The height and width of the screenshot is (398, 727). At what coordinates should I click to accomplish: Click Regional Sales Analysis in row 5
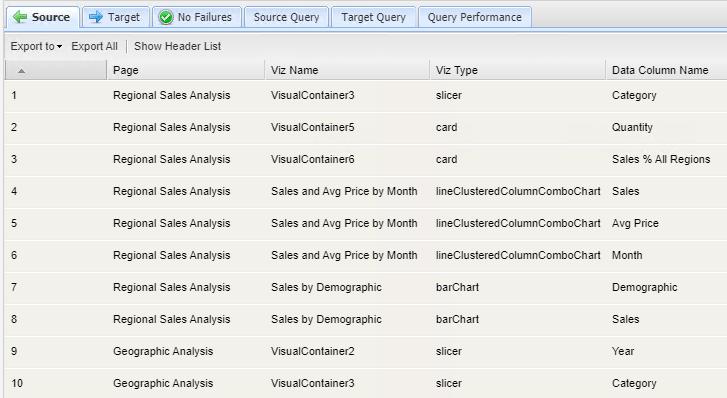click(x=172, y=224)
